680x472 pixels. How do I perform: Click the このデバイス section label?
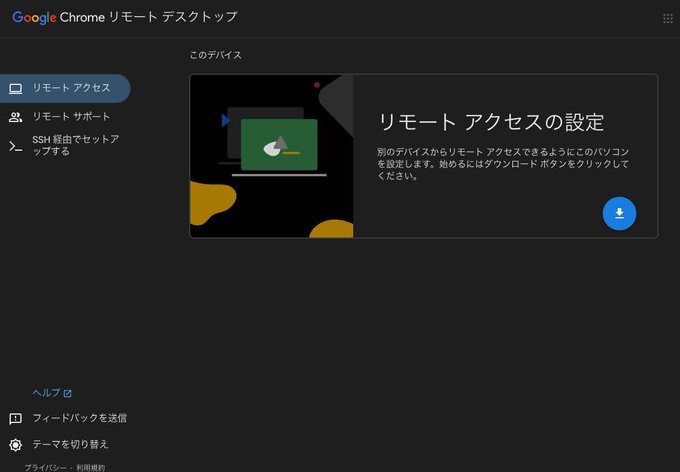(216, 55)
